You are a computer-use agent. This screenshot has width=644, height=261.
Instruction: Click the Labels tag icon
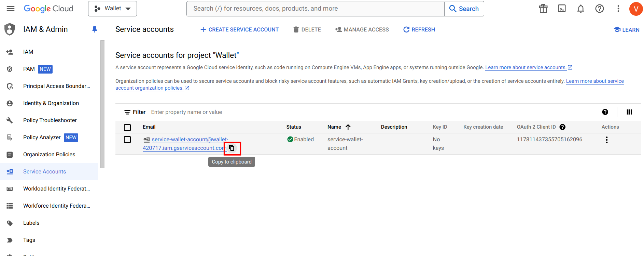coord(10,223)
